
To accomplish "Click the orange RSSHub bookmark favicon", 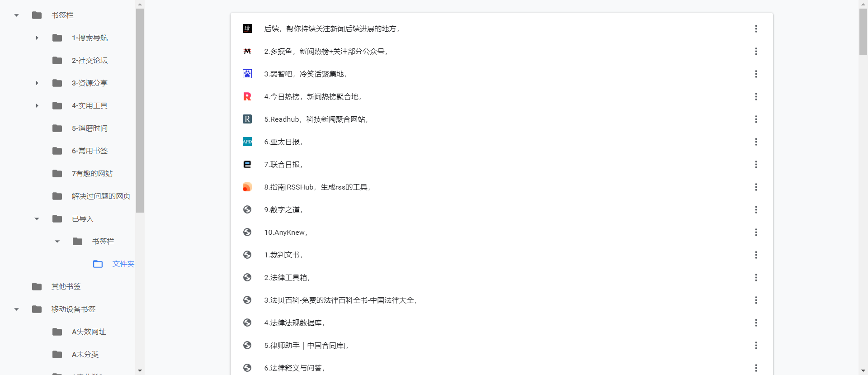I will (247, 187).
